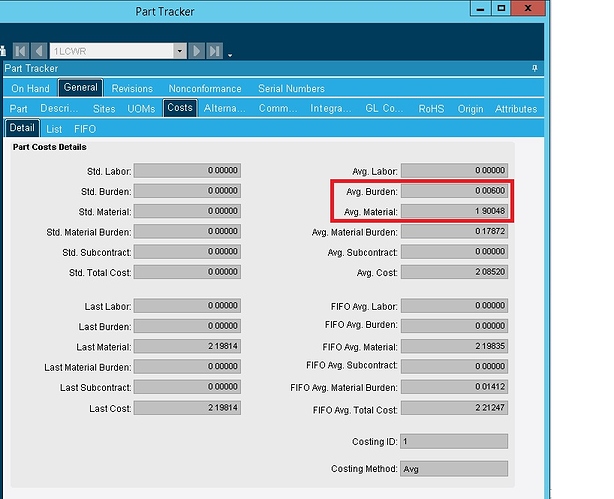Screen dimensions: 614x499
Task: Click the Last Material Burden field
Action: (187, 366)
